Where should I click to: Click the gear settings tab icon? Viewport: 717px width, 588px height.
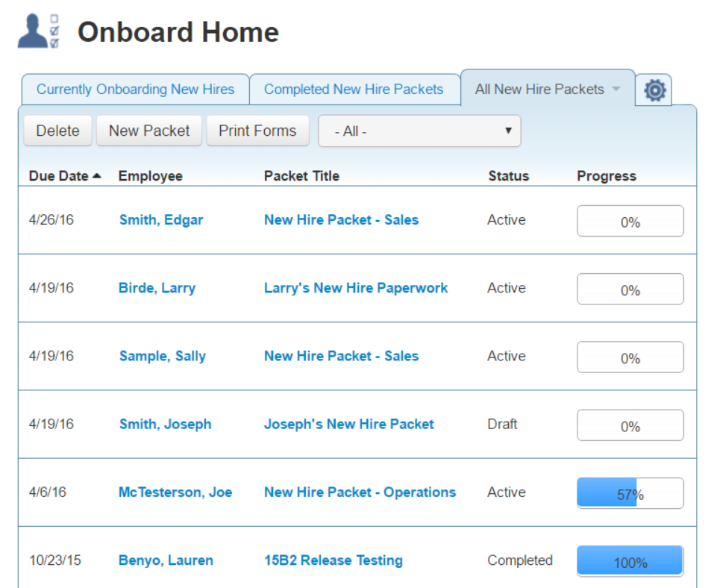click(654, 90)
